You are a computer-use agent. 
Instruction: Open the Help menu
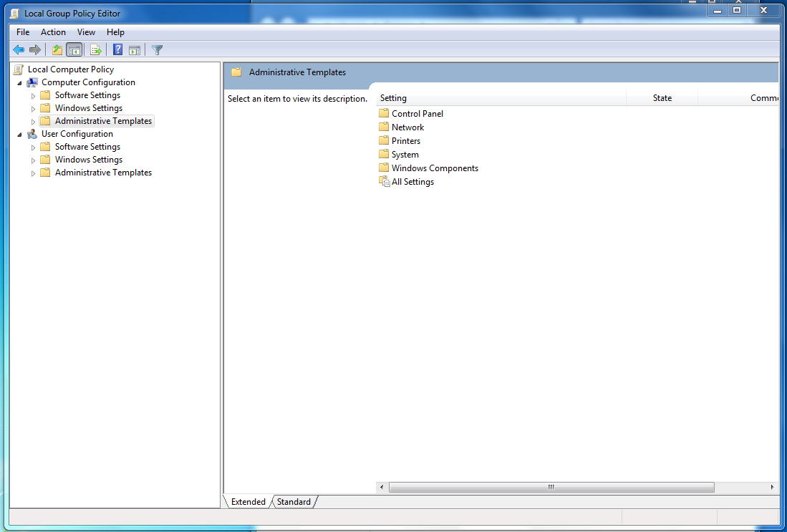[115, 32]
